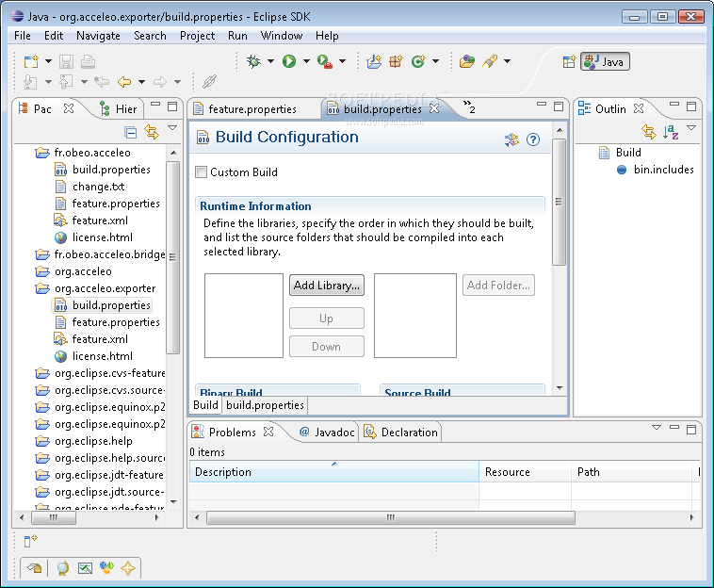Click the Build Configuration editor scrollbar thumb
Viewport: 714px width, 588px height.
coord(559,202)
